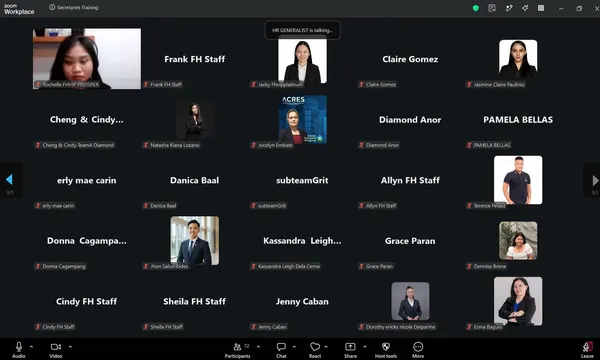The width and height of the screenshot is (600, 360).
Task: Click the pen icon in title bar
Action: click(509, 8)
